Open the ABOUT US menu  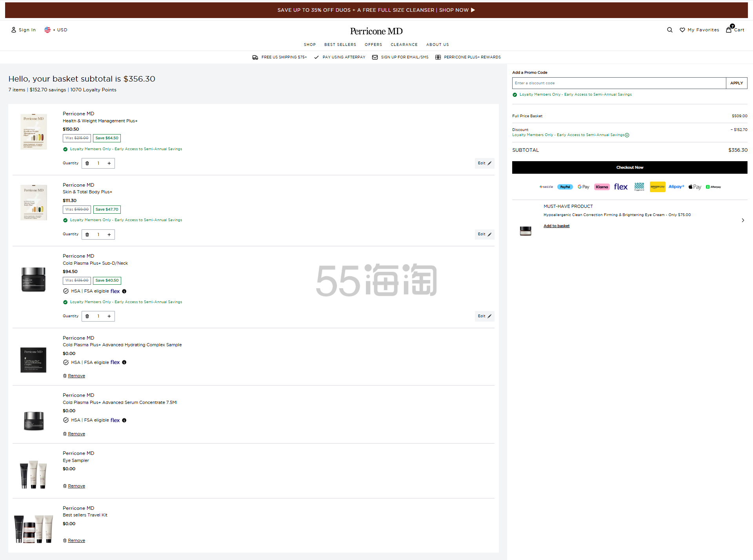(x=437, y=45)
